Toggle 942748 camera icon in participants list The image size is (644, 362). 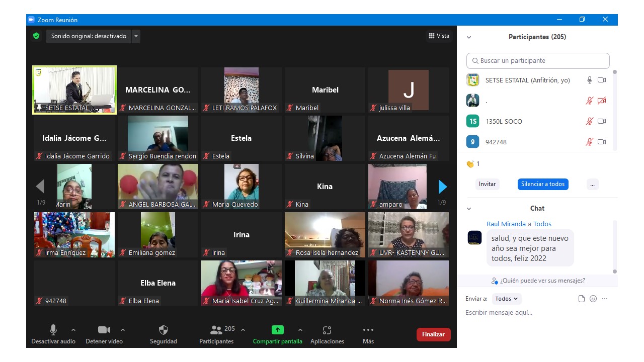602,142
